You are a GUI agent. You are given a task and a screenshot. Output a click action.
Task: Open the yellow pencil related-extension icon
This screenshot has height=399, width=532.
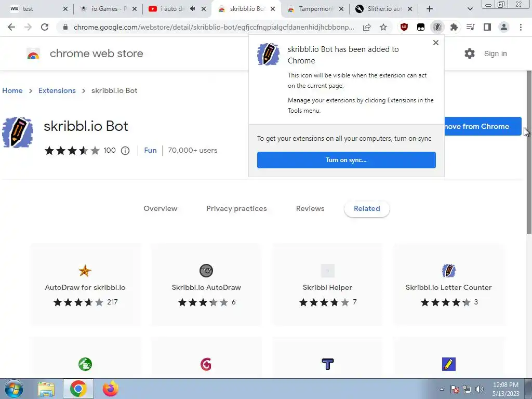448,364
